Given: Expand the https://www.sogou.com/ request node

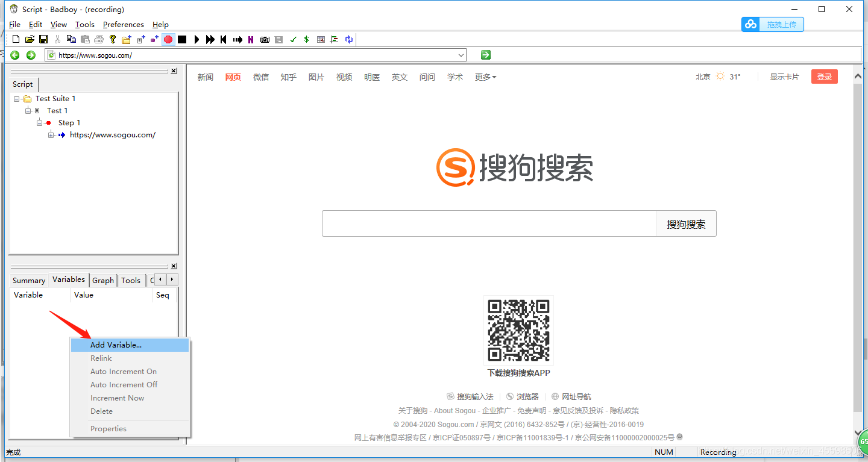Looking at the screenshot, I should [x=51, y=135].
